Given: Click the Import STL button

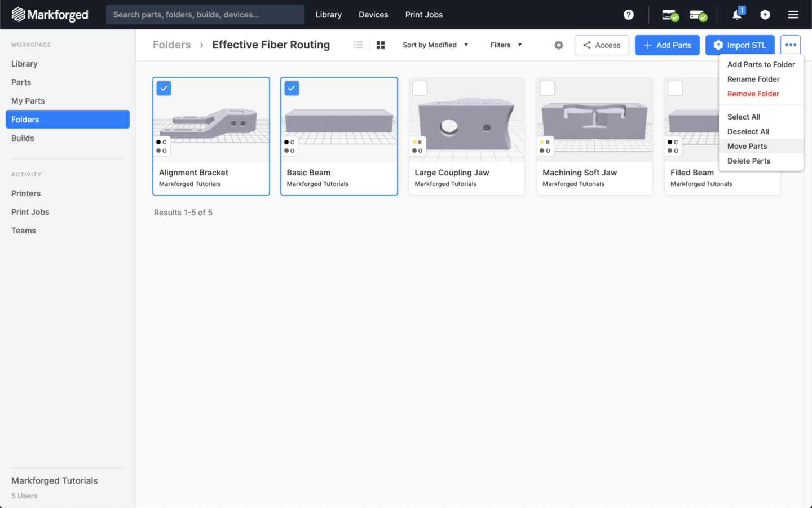Looking at the screenshot, I should (x=739, y=45).
